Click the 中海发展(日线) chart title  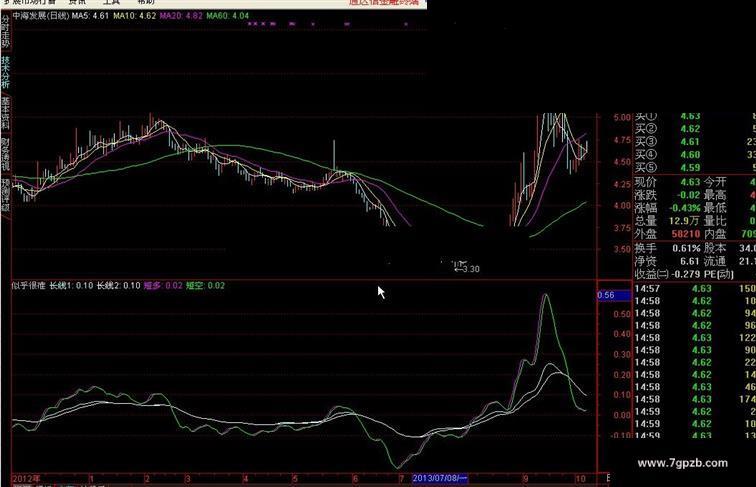[40, 15]
